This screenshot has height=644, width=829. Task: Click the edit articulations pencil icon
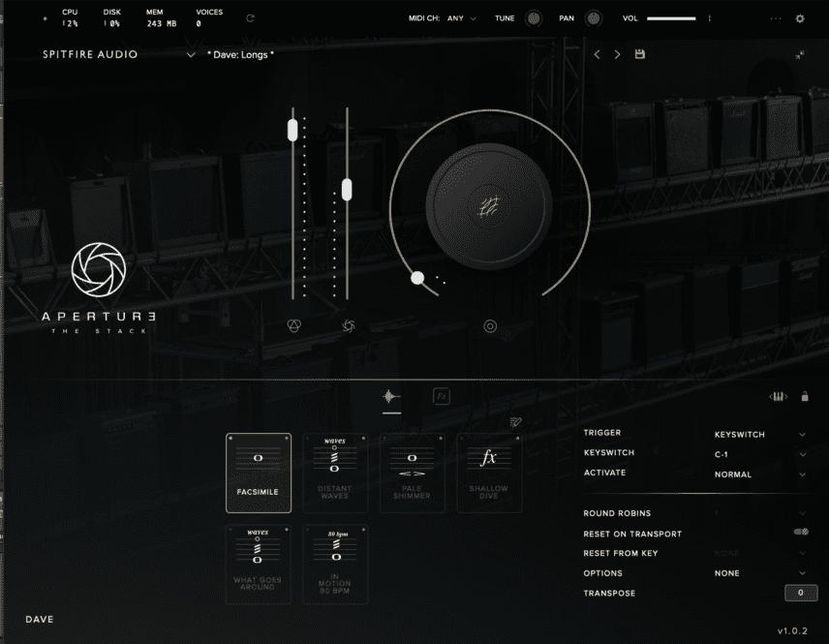pos(515,421)
